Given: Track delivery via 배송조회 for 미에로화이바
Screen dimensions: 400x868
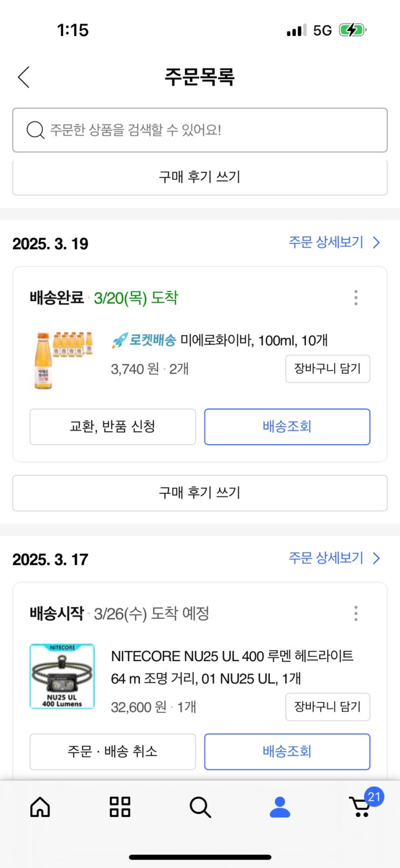Looking at the screenshot, I should point(287,427).
